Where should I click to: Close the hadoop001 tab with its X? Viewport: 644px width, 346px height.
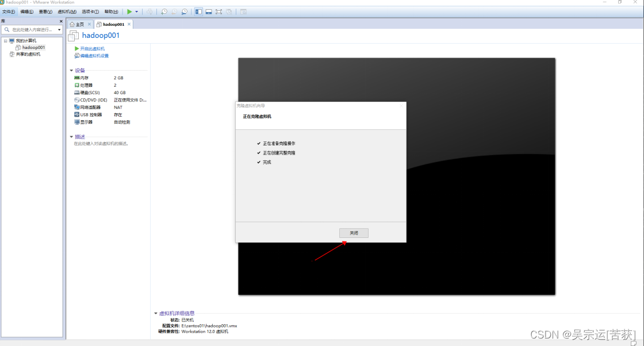coord(129,24)
